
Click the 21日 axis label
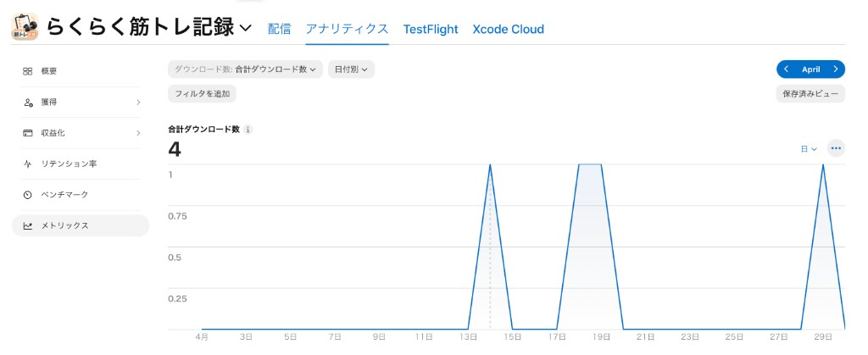pyautogui.click(x=645, y=336)
